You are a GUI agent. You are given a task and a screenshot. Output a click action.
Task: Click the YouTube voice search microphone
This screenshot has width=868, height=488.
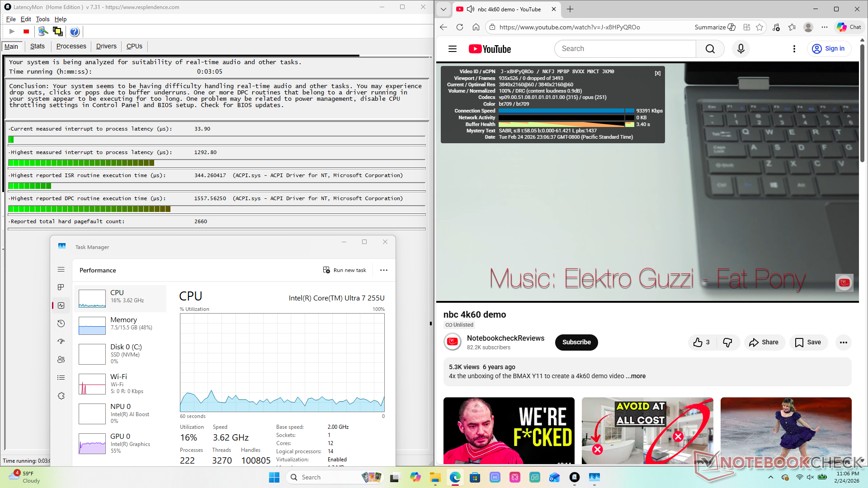tap(741, 49)
